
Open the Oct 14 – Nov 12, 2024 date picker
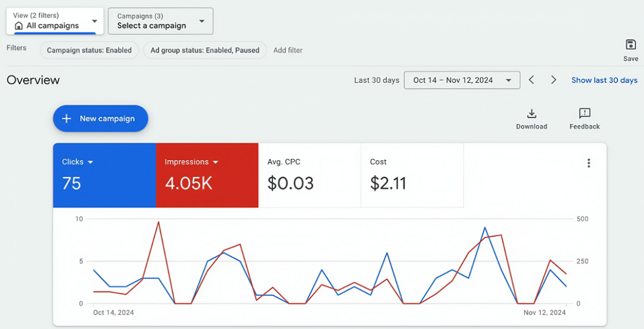tap(462, 80)
